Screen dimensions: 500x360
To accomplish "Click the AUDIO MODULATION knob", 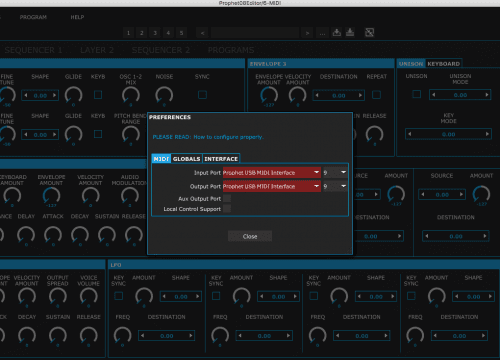I will click(x=130, y=196).
